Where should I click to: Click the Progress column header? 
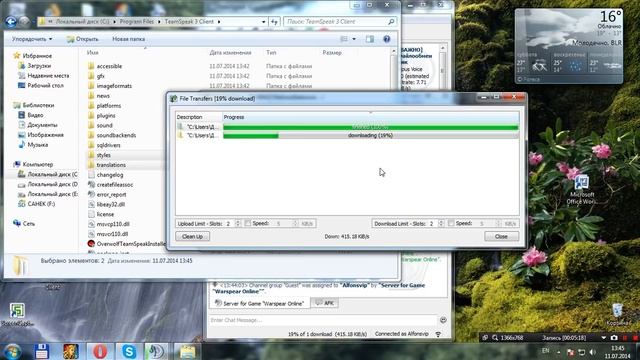coord(371,117)
